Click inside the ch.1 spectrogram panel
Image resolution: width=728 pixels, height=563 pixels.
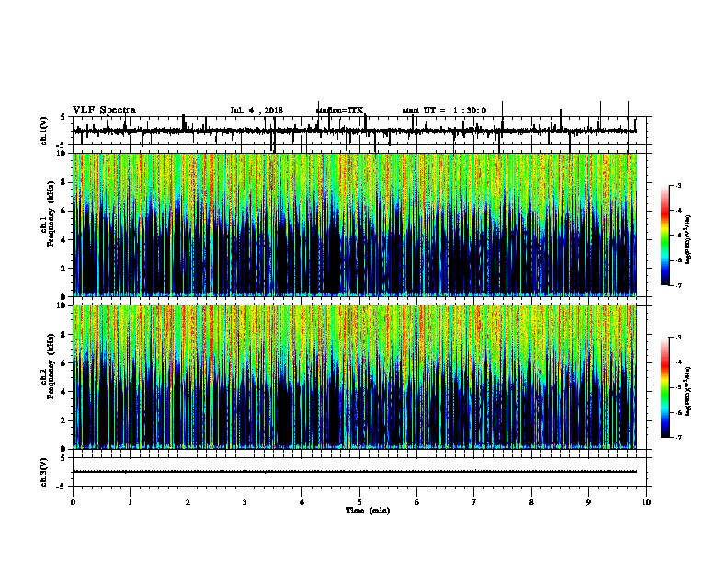coord(355,224)
